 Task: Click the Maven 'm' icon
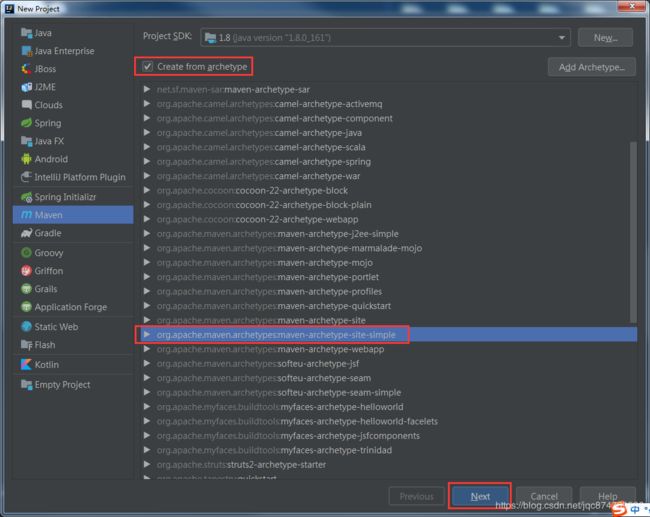(27, 215)
